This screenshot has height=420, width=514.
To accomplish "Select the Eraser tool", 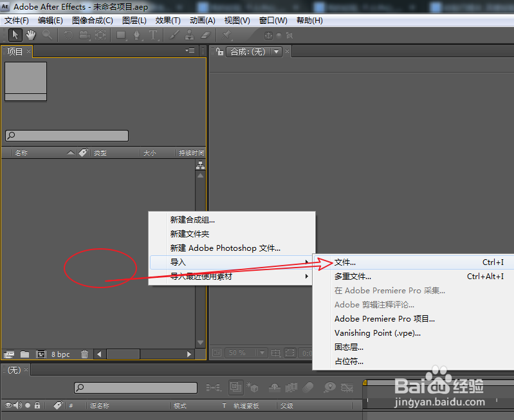I will point(206,35).
